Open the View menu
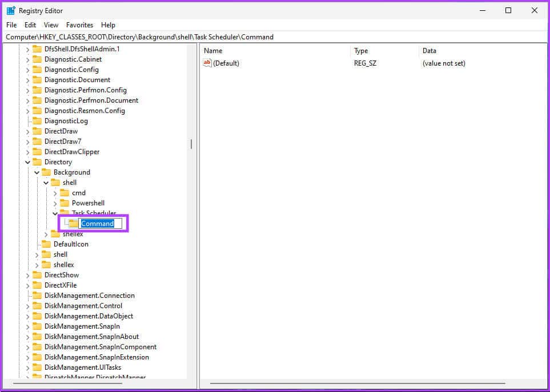 51,25
